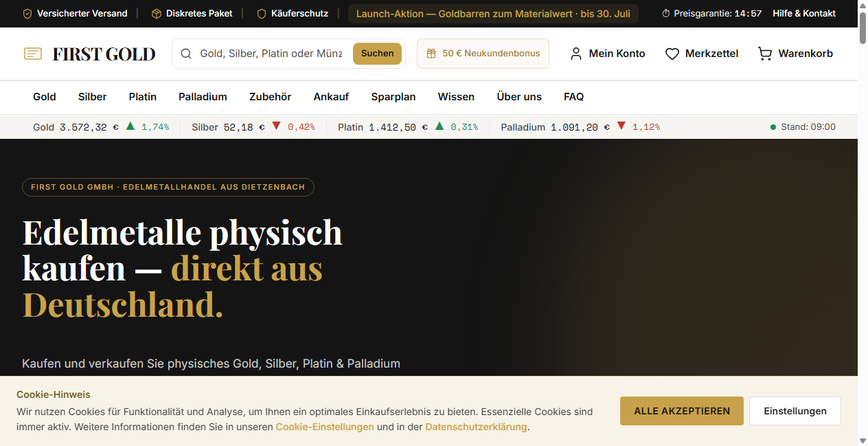
Task: Click the Platin change 0,31%
Action: 464,127
